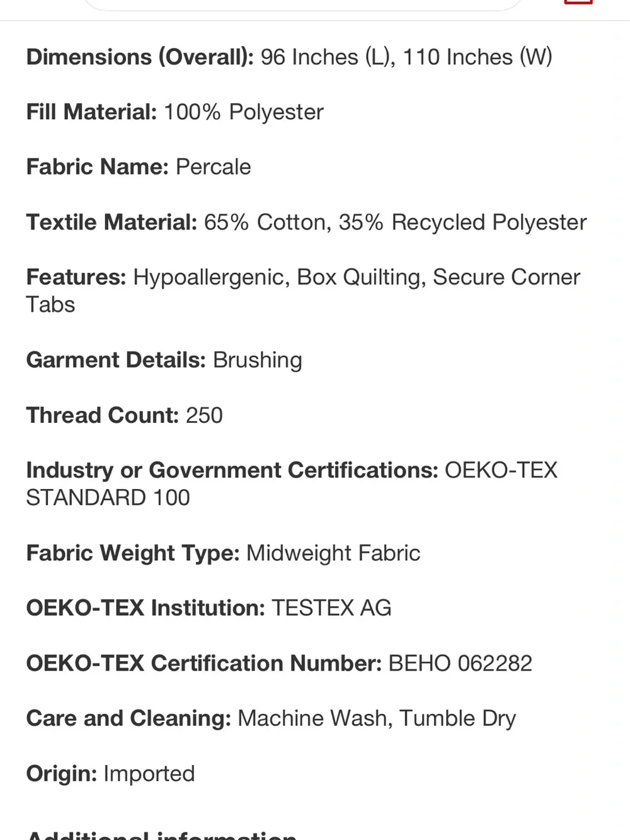This screenshot has height=840, width=630.
Task: Select the Care and Cleaning instructions line
Action: click(271, 718)
